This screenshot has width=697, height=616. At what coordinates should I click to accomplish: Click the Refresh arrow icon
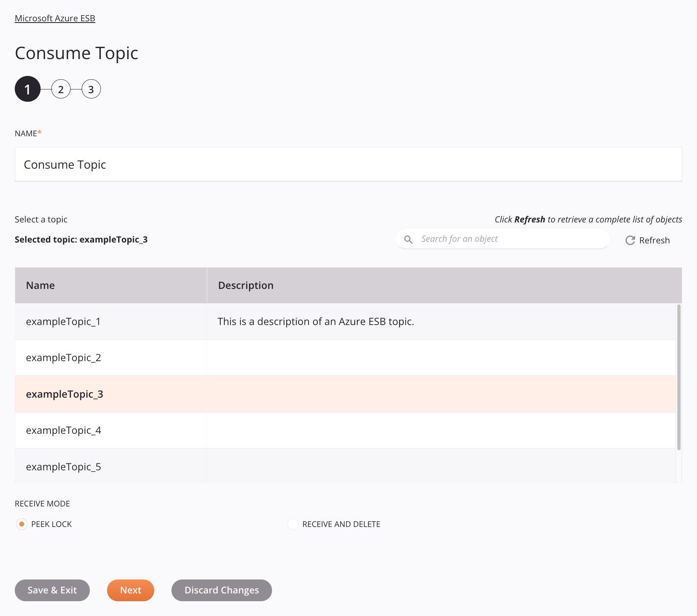pos(630,240)
